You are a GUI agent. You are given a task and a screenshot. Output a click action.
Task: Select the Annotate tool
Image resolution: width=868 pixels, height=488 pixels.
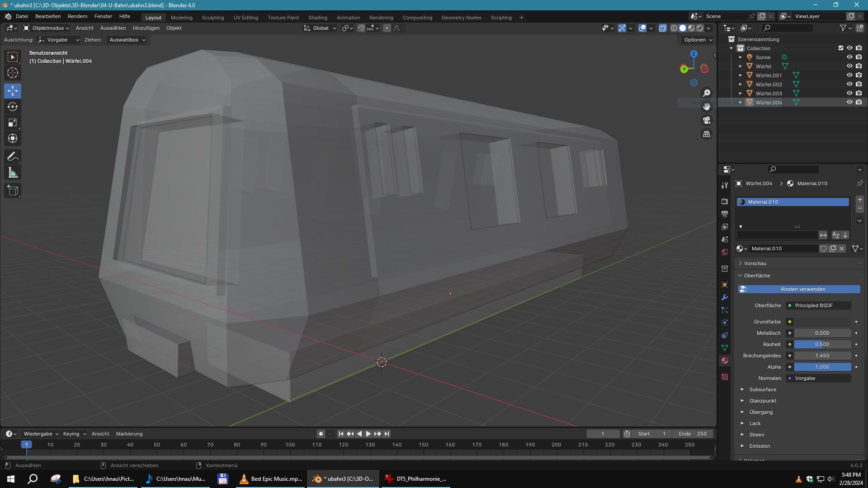(13, 157)
